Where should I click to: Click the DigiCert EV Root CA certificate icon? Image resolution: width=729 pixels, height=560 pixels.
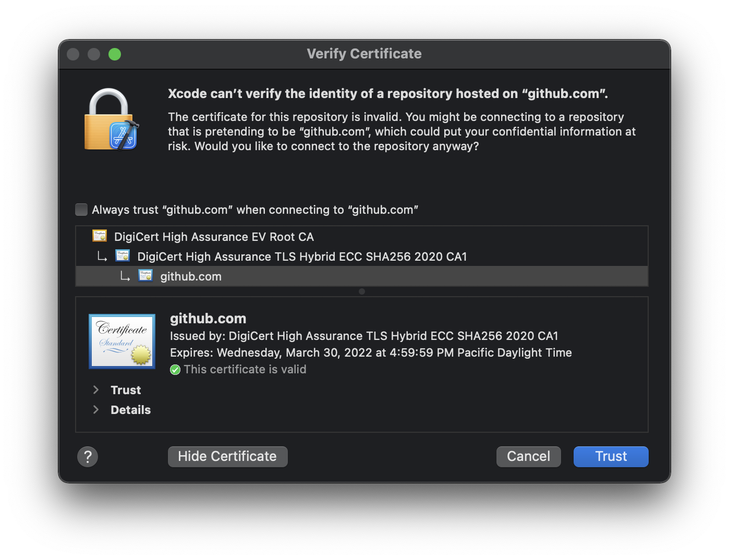click(100, 236)
